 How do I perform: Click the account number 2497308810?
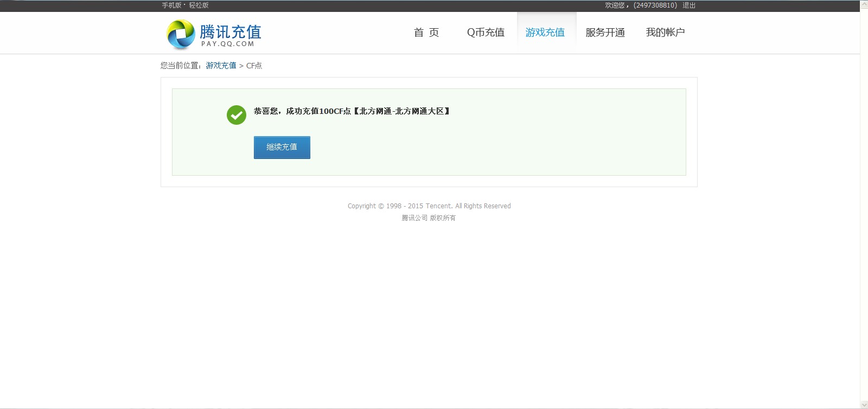click(655, 5)
